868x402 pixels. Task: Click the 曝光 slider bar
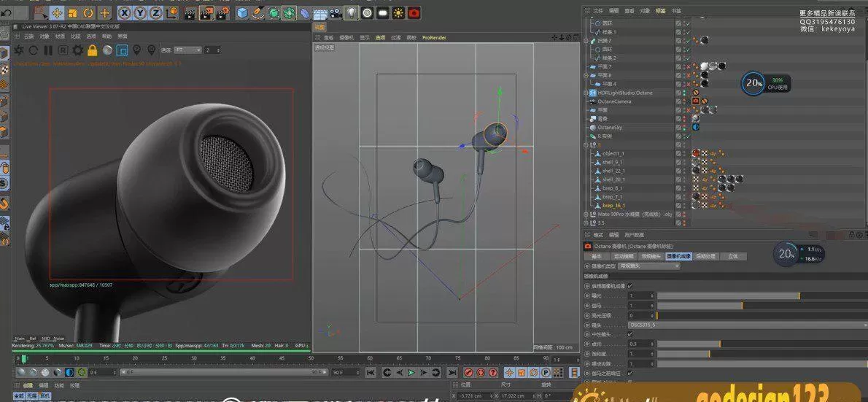(x=729, y=295)
